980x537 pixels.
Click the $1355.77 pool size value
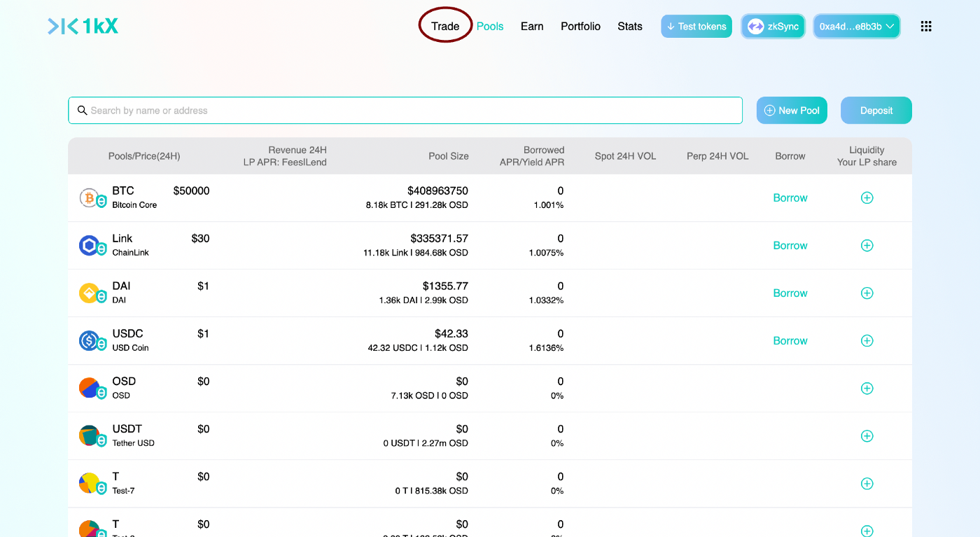[x=445, y=286]
